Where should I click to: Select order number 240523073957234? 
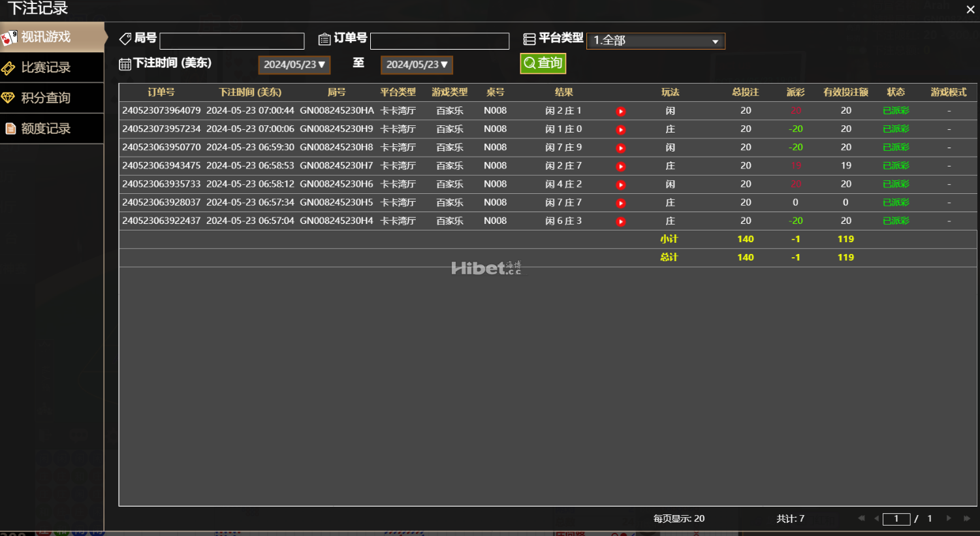161,129
